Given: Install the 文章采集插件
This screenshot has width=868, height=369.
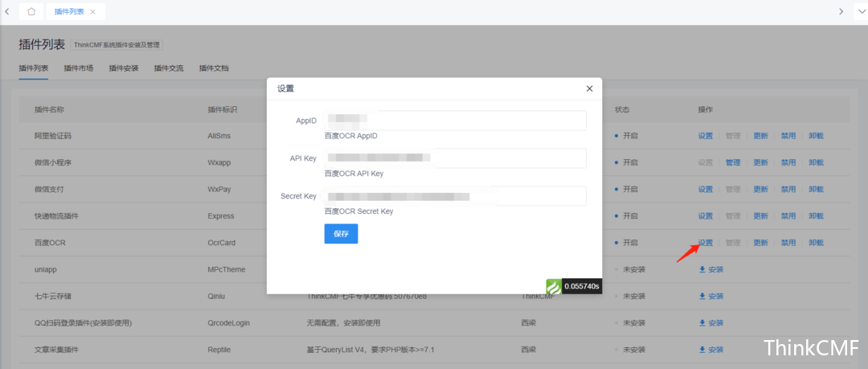Looking at the screenshot, I should coord(711,350).
